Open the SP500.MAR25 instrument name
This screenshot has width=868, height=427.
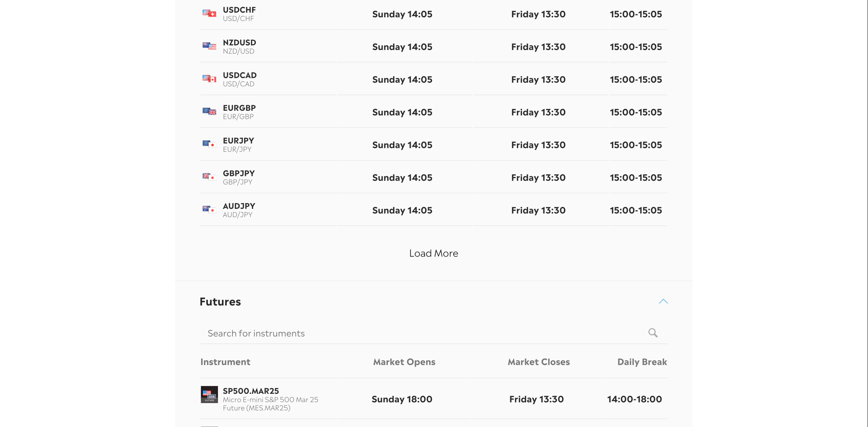coord(251,391)
